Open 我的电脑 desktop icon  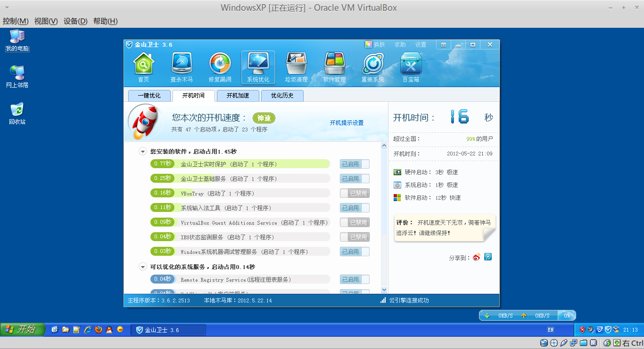17,41
